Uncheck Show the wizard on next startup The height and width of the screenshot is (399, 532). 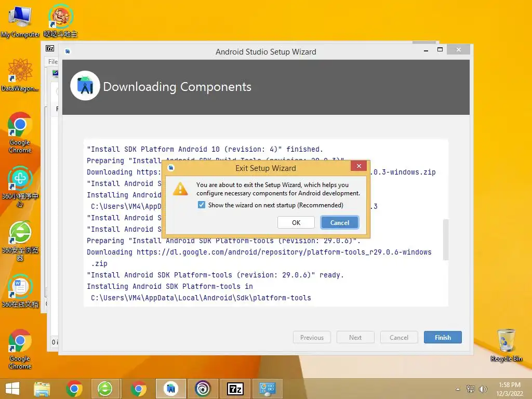(202, 205)
